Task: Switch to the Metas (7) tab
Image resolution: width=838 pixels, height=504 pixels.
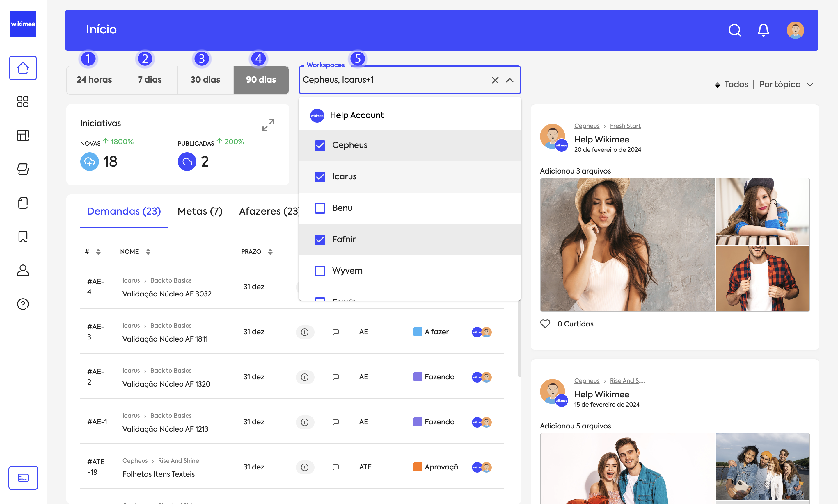Action: [x=200, y=211]
